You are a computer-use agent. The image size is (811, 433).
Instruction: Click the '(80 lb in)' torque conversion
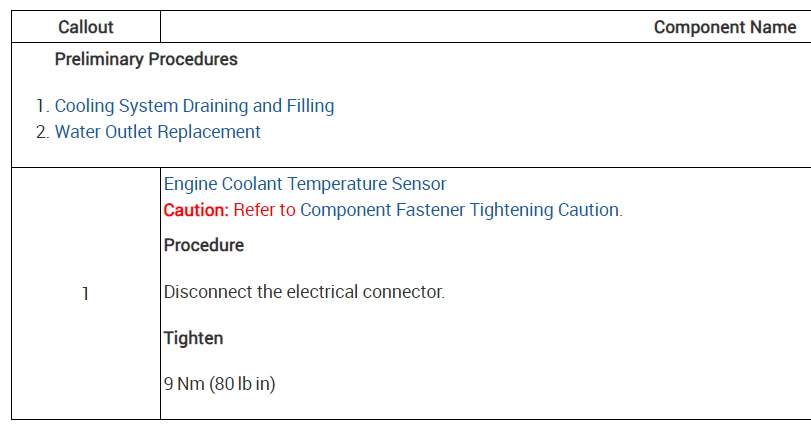pos(242,384)
